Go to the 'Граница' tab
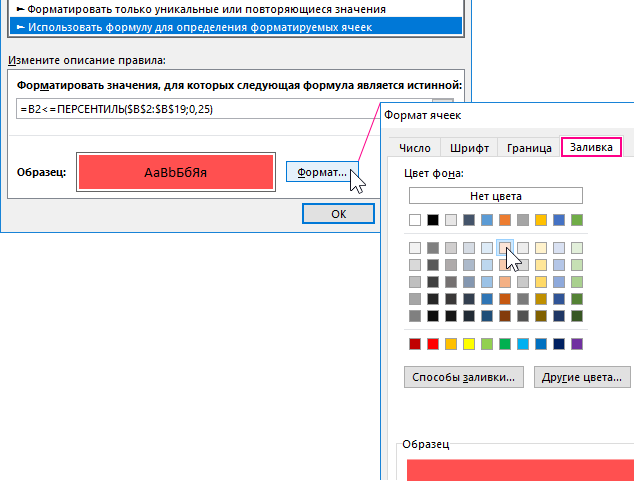634x481 pixels. (529, 148)
